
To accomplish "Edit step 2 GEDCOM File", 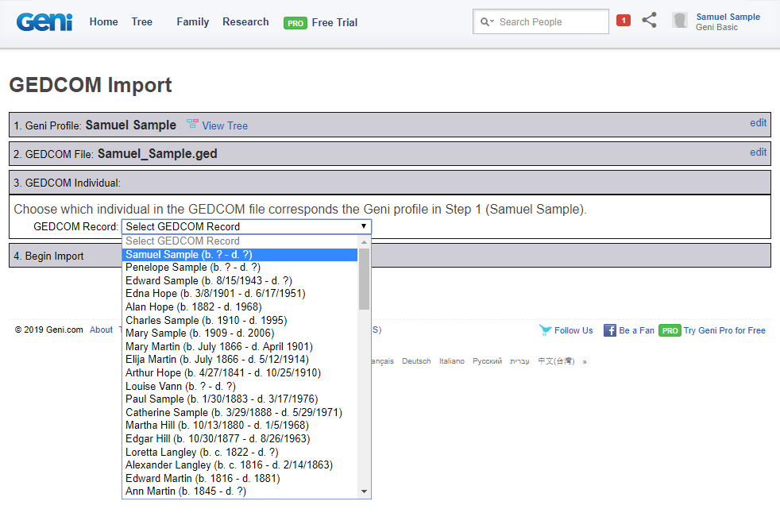I will click(758, 152).
